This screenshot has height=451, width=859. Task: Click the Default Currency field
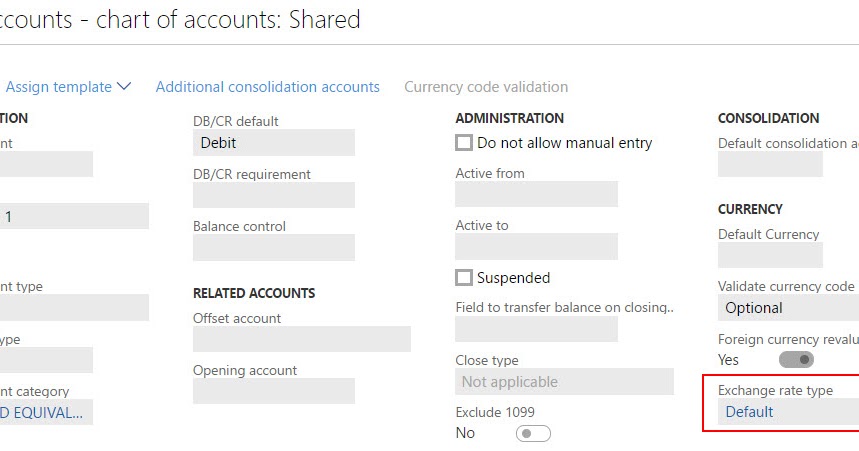770,255
